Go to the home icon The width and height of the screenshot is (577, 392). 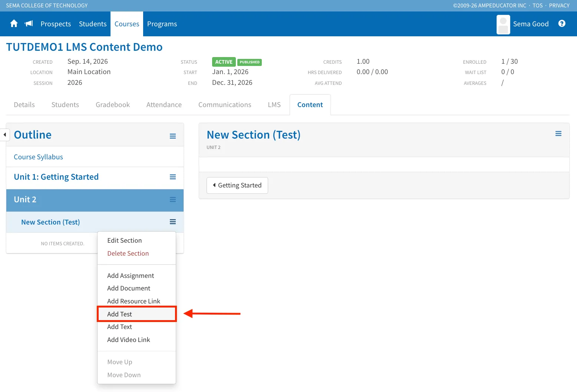click(14, 24)
